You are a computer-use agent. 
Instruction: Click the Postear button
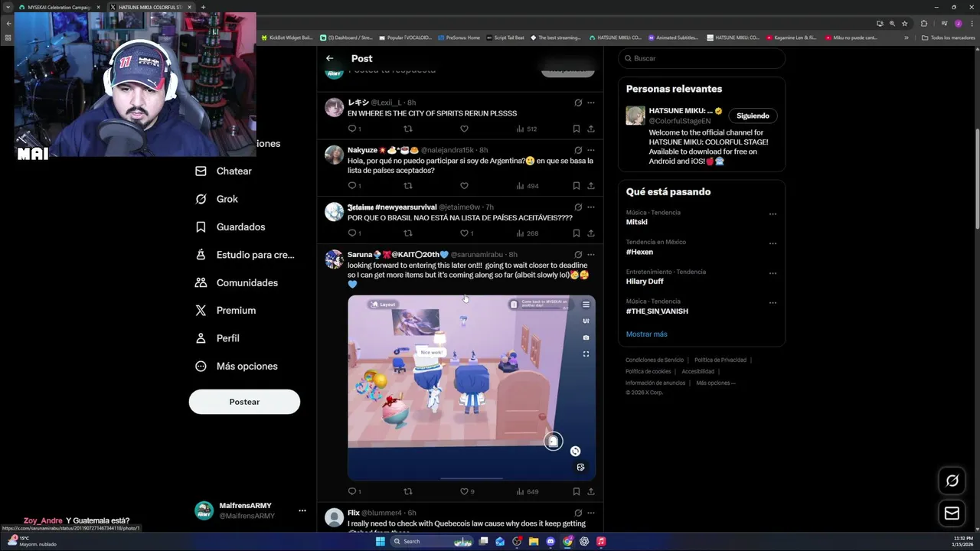244,402
